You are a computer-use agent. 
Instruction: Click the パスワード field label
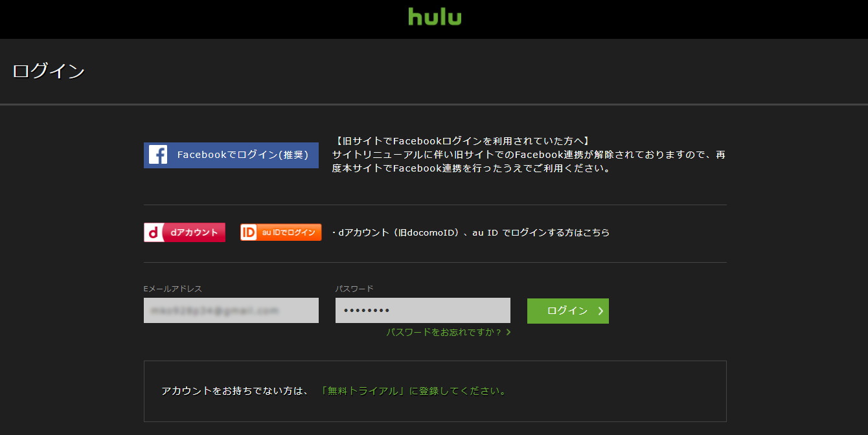[x=354, y=289]
